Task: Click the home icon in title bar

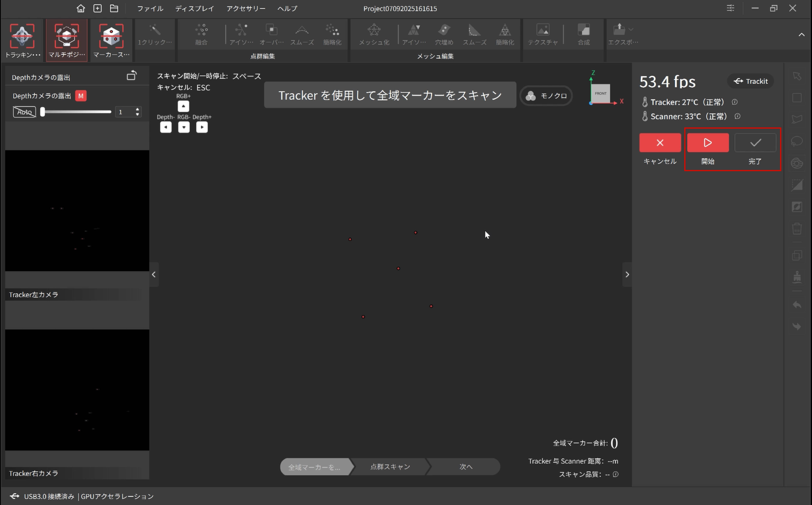Action: click(81, 8)
